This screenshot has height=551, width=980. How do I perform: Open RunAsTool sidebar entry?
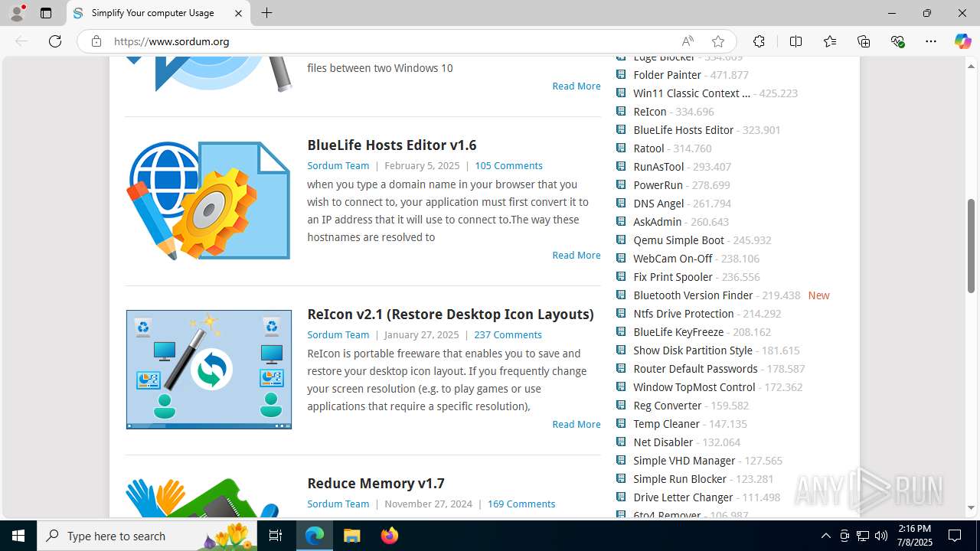point(658,166)
